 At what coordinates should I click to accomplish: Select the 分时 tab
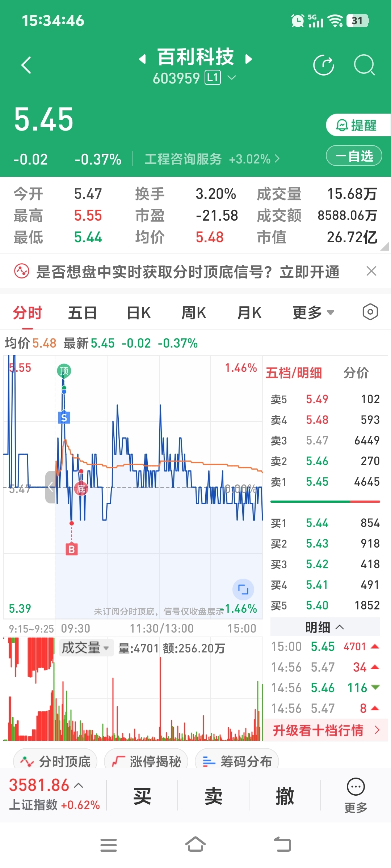coord(28,313)
